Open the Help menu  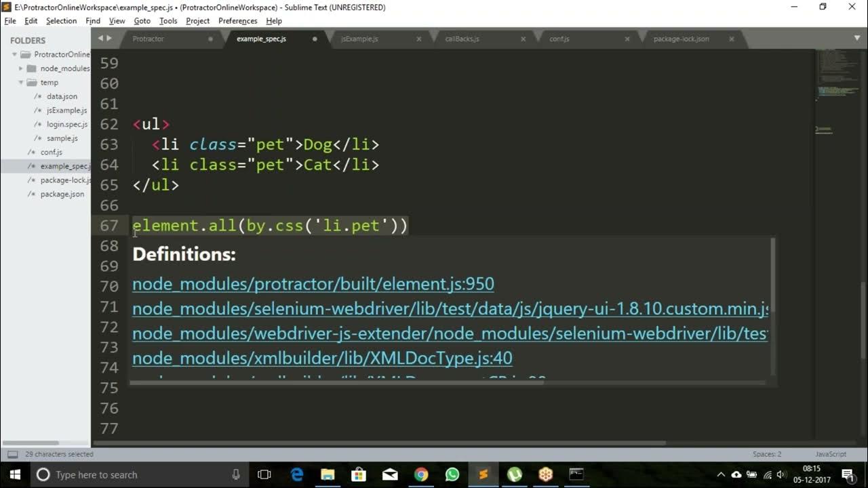(274, 21)
